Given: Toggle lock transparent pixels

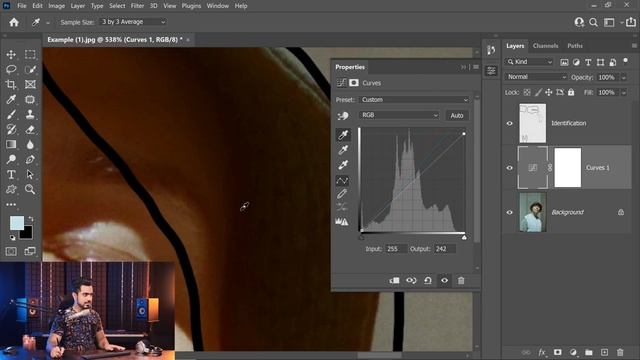Looking at the screenshot, I should [527, 93].
